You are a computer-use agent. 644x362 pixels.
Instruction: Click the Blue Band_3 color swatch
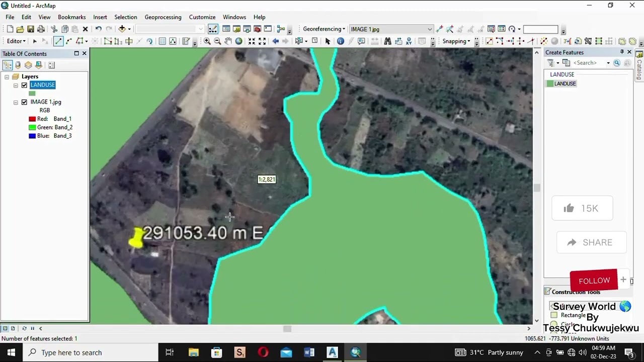click(x=32, y=136)
